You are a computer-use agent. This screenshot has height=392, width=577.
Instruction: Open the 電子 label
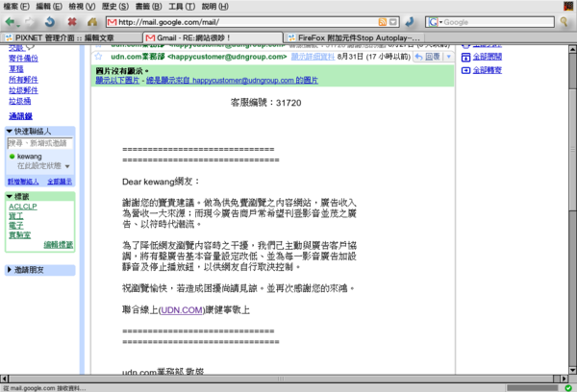pos(15,226)
